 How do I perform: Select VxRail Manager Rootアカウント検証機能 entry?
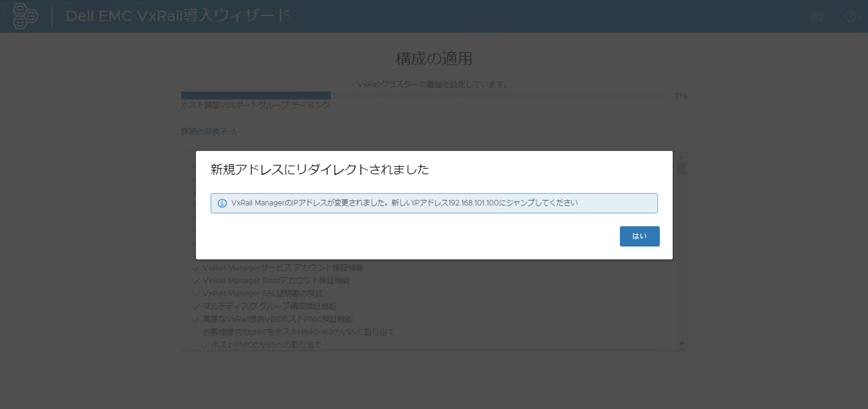pos(276,281)
